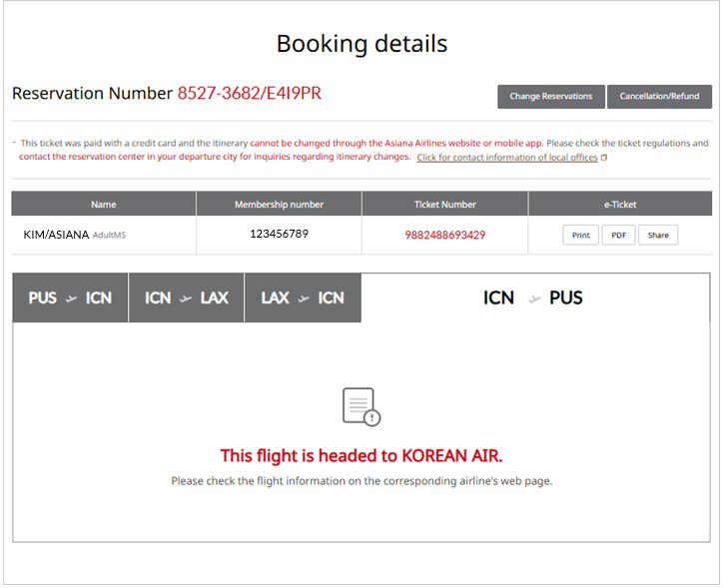This screenshot has width=723, height=588.
Task: Click the Change Reservations button
Action: point(551,96)
